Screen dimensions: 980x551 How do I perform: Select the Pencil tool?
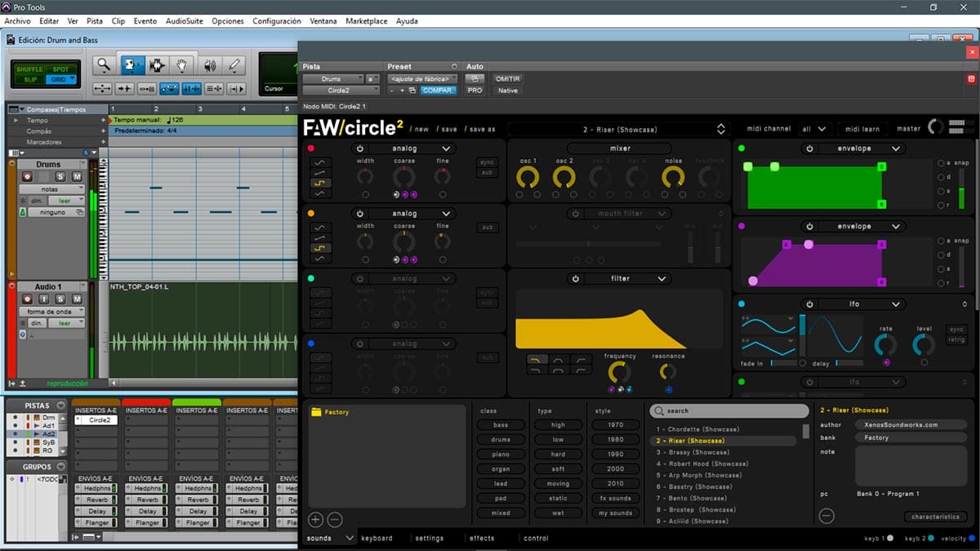tap(234, 65)
